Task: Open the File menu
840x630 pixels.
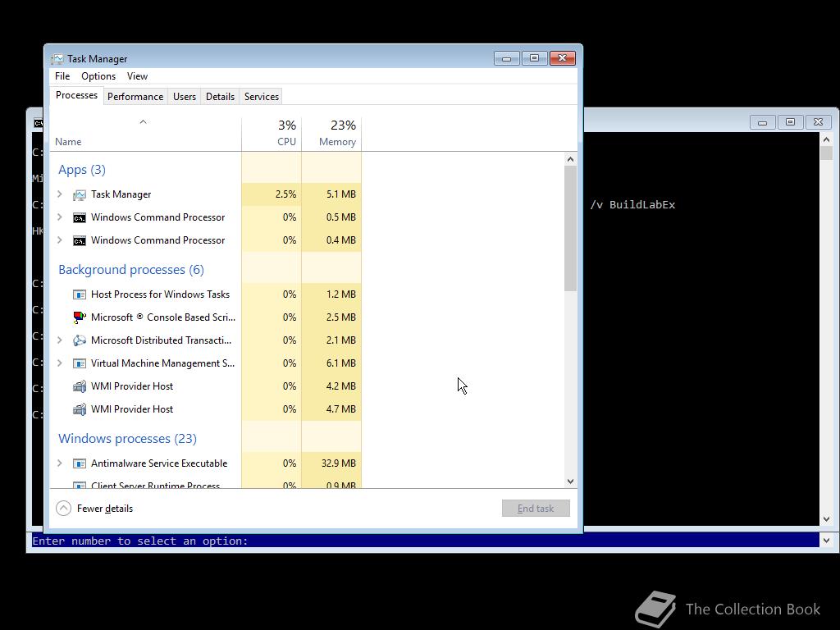Action: (62, 76)
